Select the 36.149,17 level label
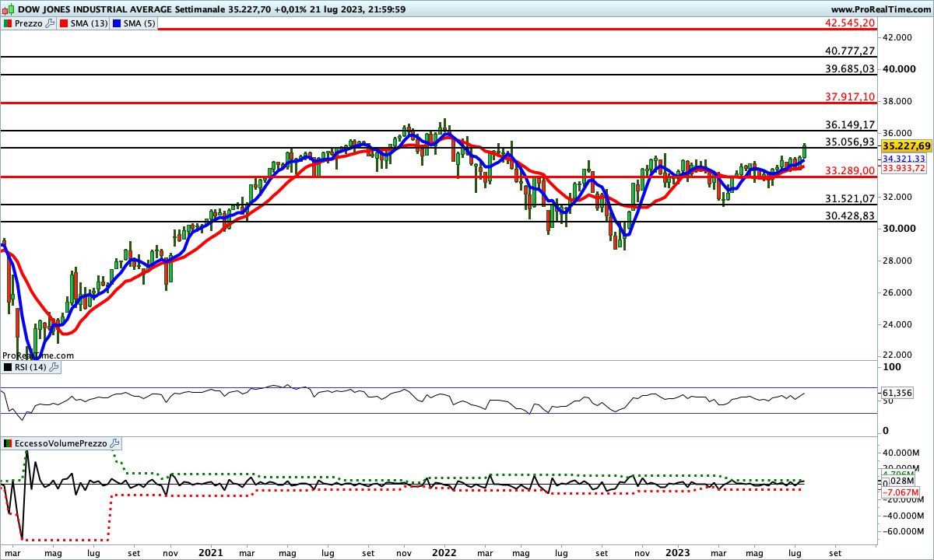934x560 pixels. coord(850,124)
